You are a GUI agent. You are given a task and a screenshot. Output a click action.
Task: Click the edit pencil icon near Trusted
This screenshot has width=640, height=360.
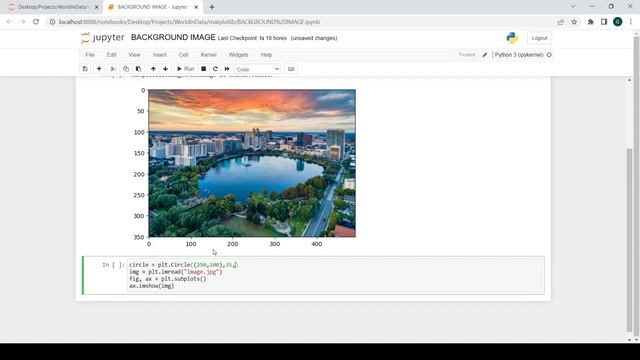click(484, 55)
